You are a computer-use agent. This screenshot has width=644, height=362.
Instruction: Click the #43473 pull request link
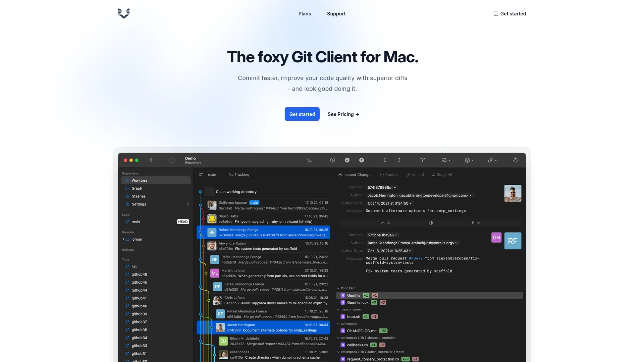(x=416, y=258)
